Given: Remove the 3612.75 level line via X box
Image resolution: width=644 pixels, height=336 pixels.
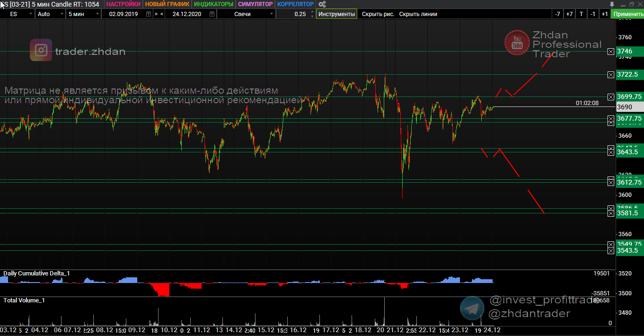Looking at the screenshot, I should click(610, 182).
